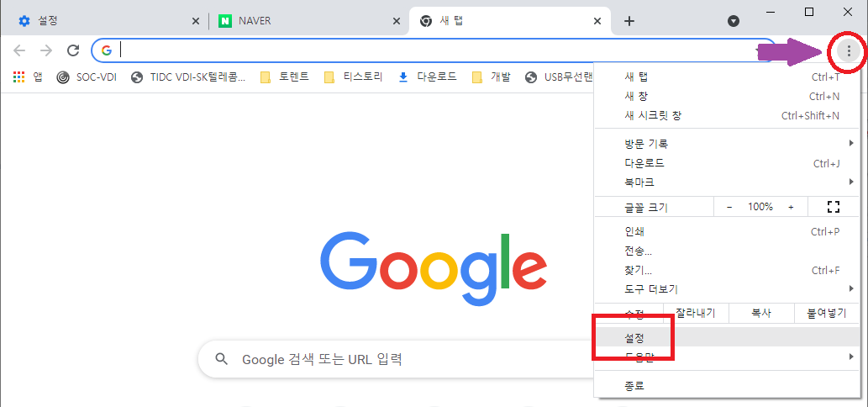Click the Google icon in address bar

pos(106,51)
